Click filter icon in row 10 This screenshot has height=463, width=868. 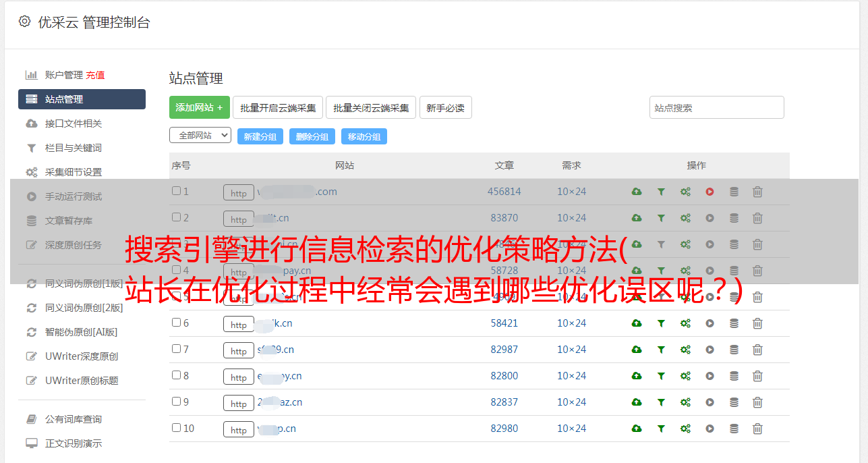(661, 429)
